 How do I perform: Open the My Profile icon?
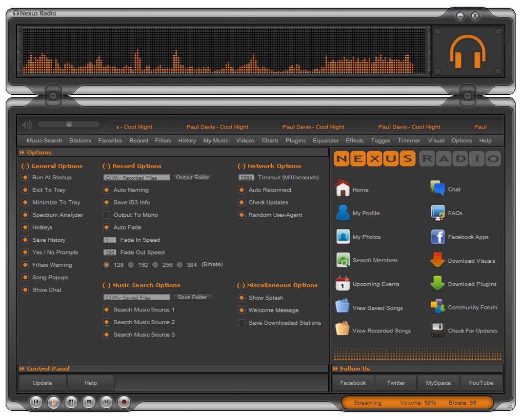point(343,213)
